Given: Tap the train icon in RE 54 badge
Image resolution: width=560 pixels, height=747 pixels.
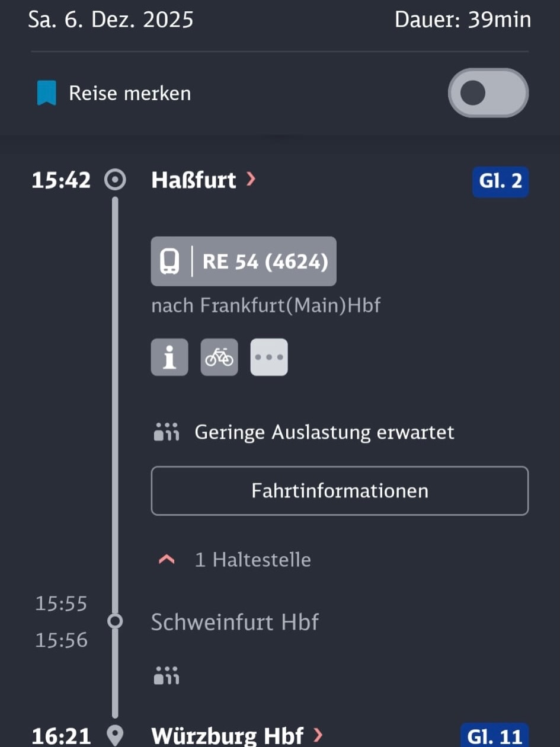Looking at the screenshot, I should pos(170,261).
